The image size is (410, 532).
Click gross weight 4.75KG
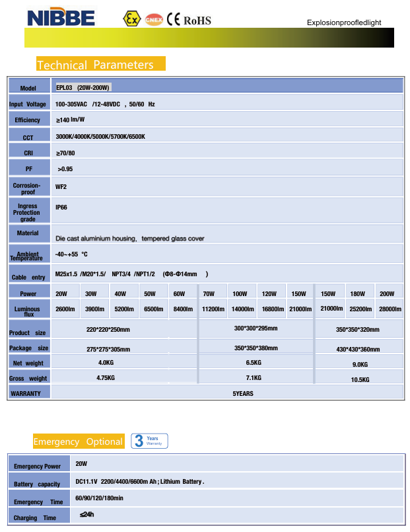106,377
